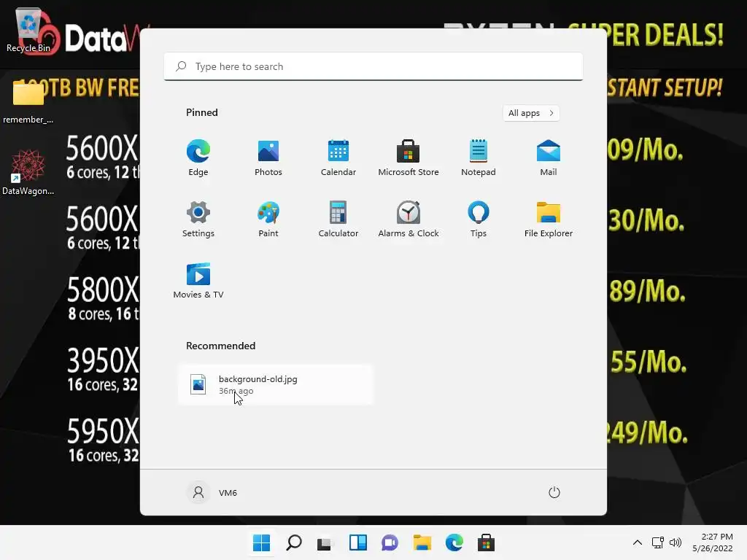This screenshot has width=747, height=560.
Task: Select the Recycle Bin desktop icon
Action: 28,31
